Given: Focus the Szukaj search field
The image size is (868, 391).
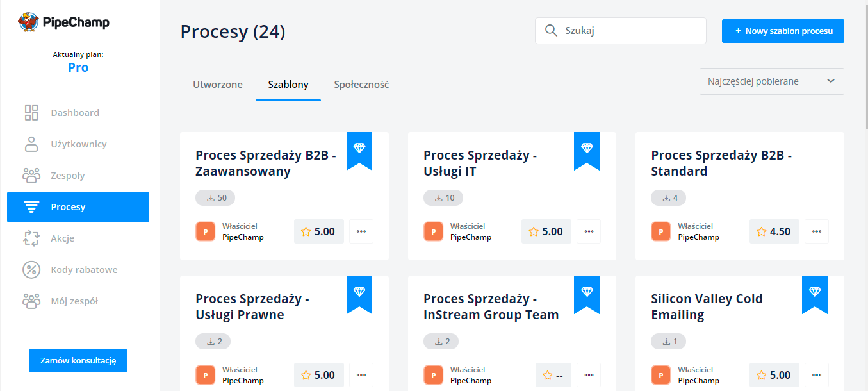Looking at the screenshot, I should [x=631, y=31].
